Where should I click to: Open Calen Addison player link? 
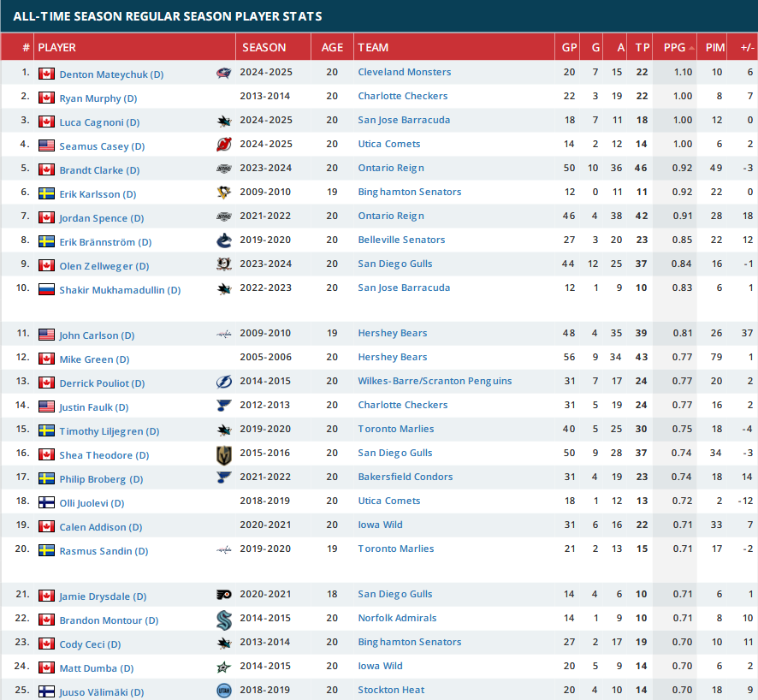pyautogui.click(x=101, y=527)
